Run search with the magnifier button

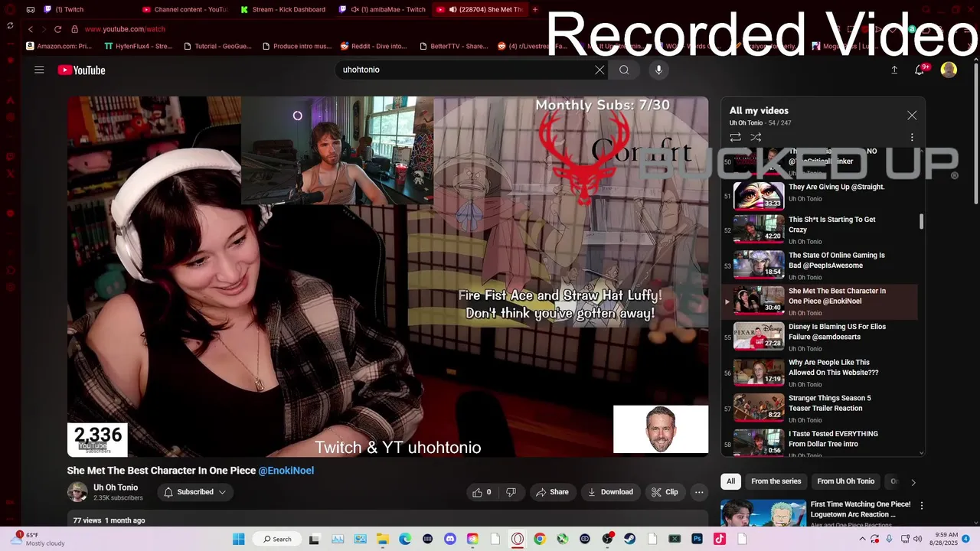coord(624,70)
